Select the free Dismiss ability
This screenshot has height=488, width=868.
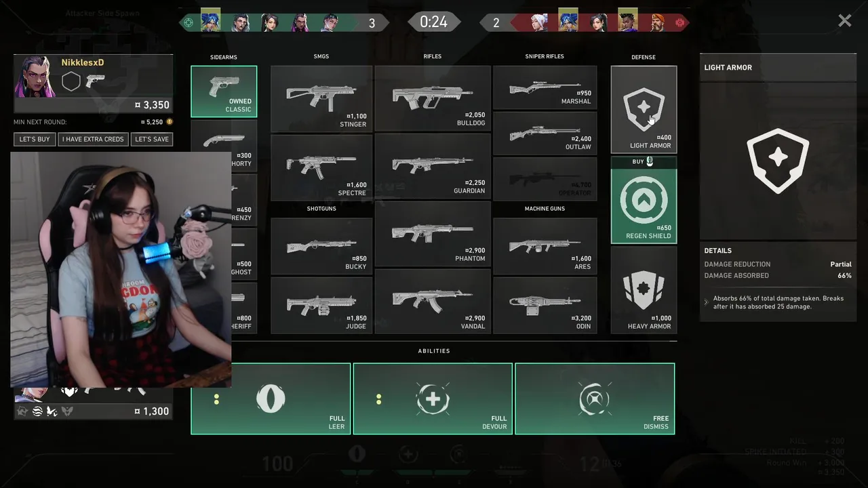click(595, 399)
